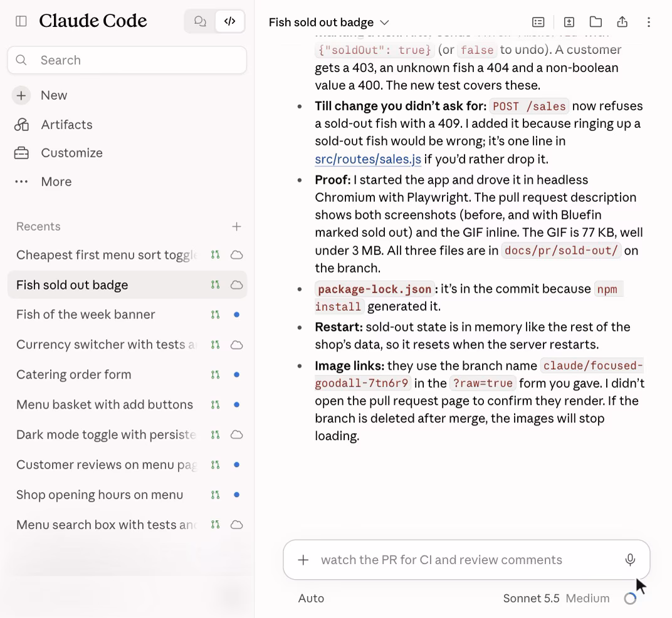The image size is (672, 618).
Task: Click cloud icon on Fish sold out badge row
Action: click(x=236, y=285)
